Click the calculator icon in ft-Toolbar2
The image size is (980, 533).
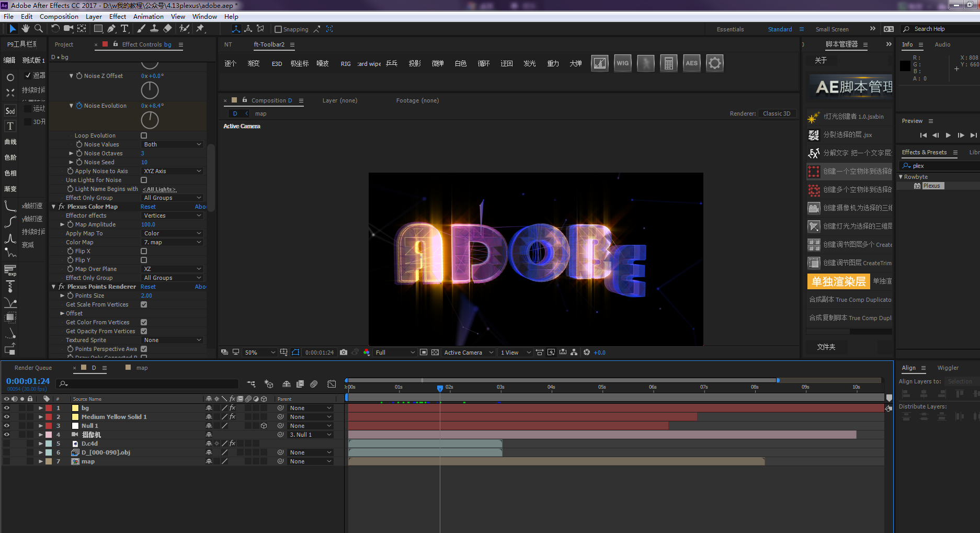(668, 63)
